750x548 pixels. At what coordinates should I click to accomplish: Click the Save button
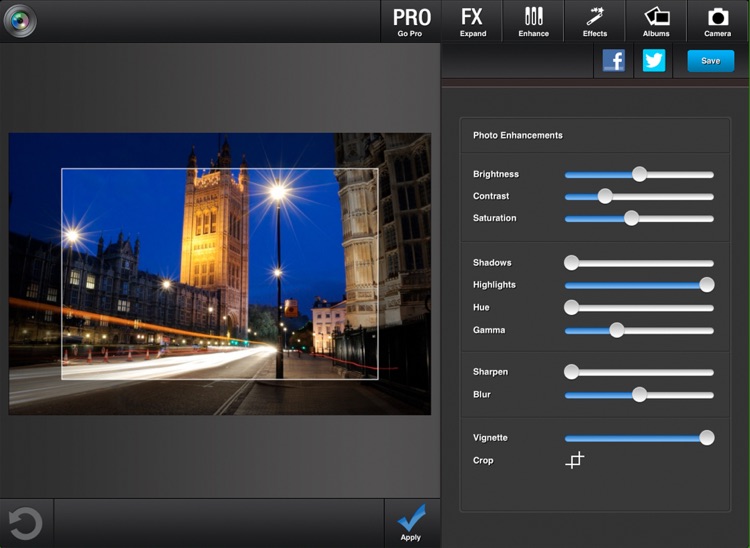coord(710,61)
